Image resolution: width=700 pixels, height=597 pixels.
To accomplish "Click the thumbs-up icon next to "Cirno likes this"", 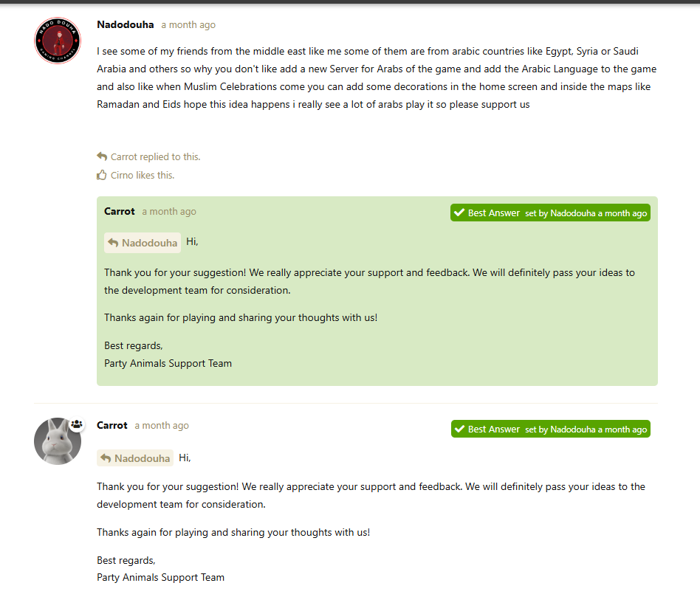I will point(102,175).
